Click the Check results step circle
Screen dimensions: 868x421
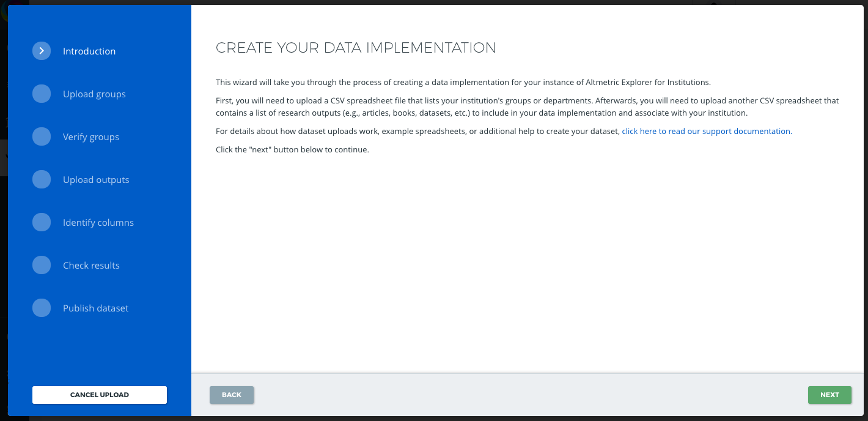click(x=42, y=265)
